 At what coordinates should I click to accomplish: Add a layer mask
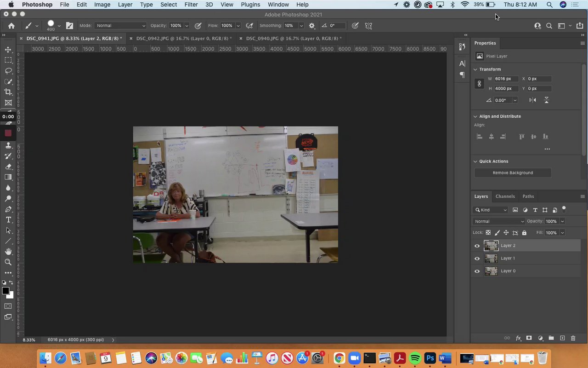[x=529, y=338]
